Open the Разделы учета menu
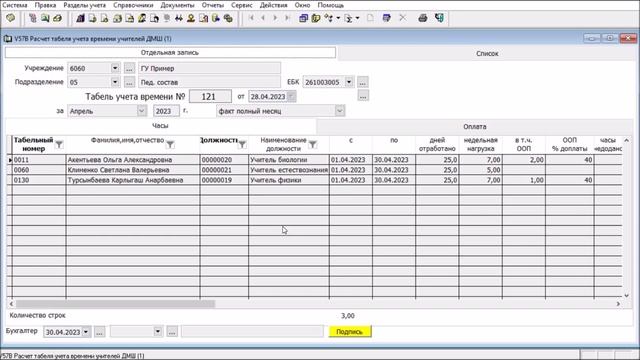 [x=84, y=5]
